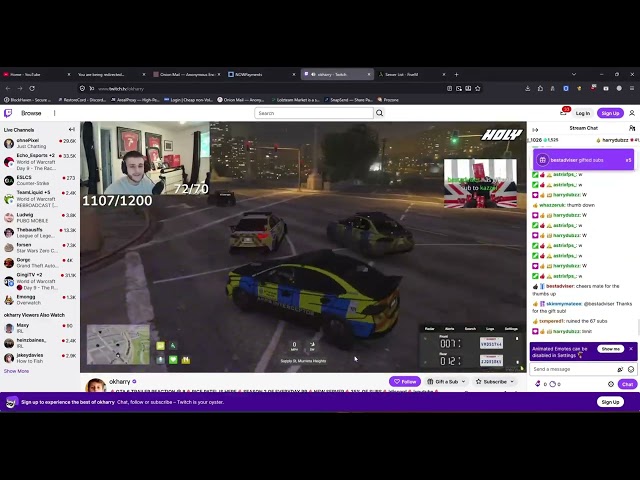Viewport: 640px width, 480px height.
Task: Open jakeydavies channel in sidebar
Action: point(40,358)
